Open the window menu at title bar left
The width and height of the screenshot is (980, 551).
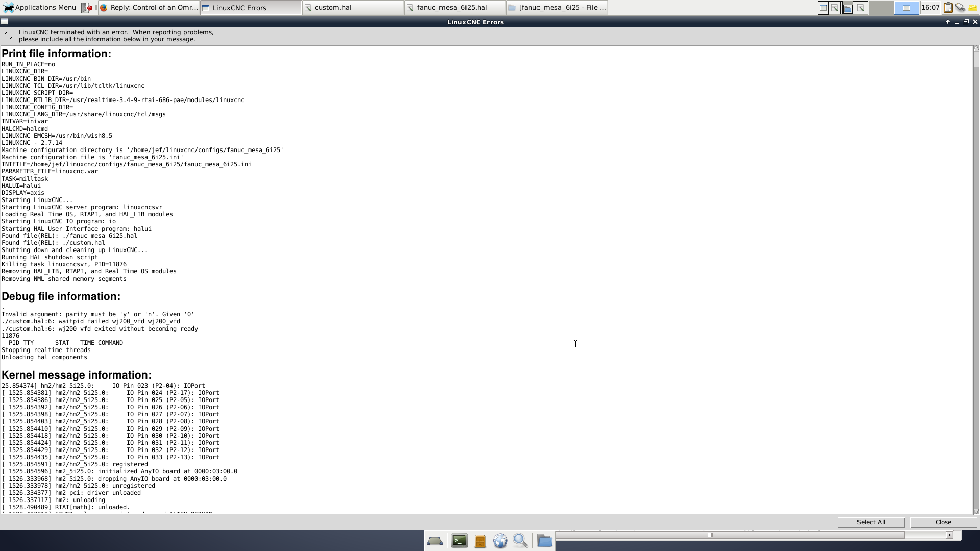(x=4, y=22)
